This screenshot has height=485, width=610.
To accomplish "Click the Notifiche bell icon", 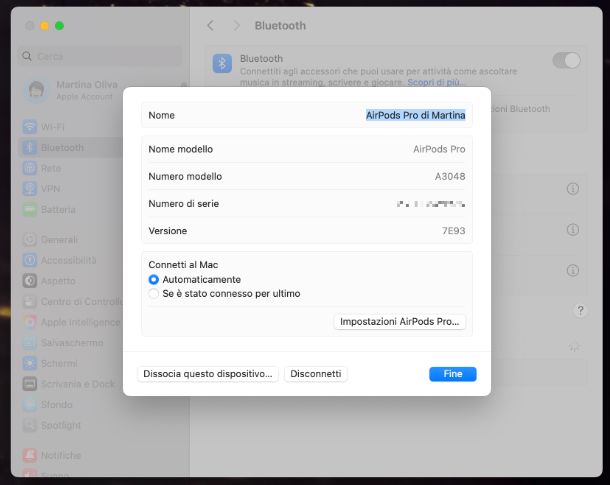I will (30, 455).
